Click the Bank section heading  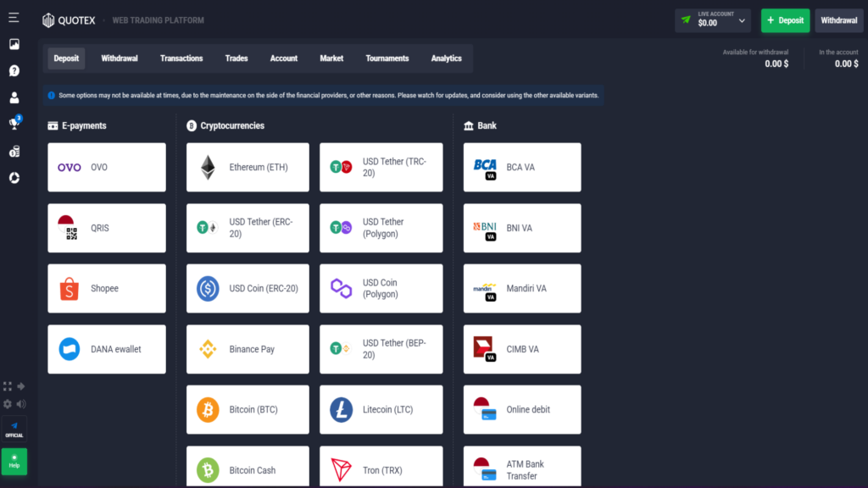coord(480,125)
